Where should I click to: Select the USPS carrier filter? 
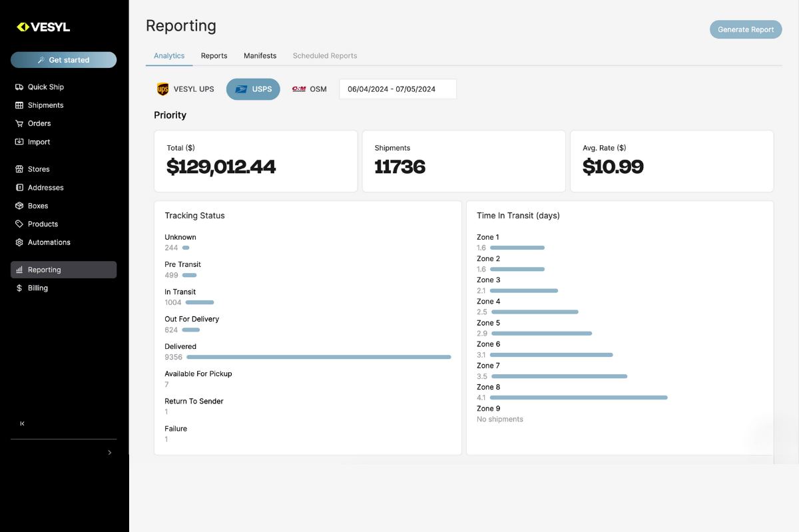[x=253, y=89]
